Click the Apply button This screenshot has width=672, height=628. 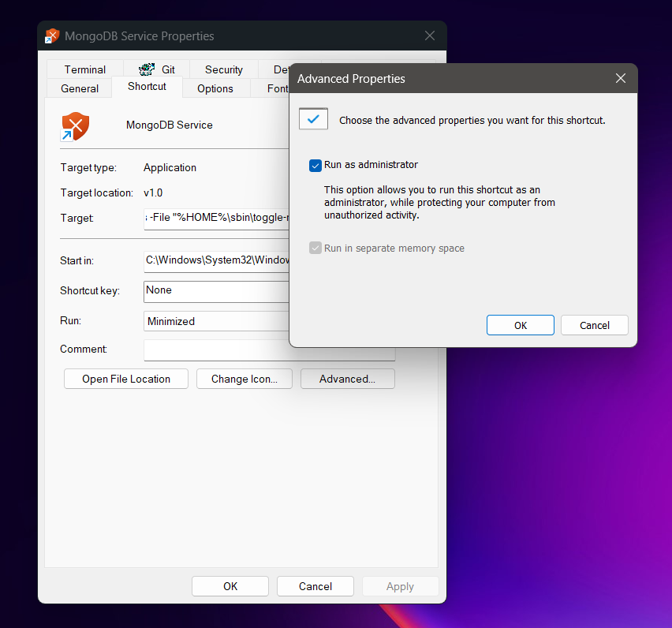point(401,586)
